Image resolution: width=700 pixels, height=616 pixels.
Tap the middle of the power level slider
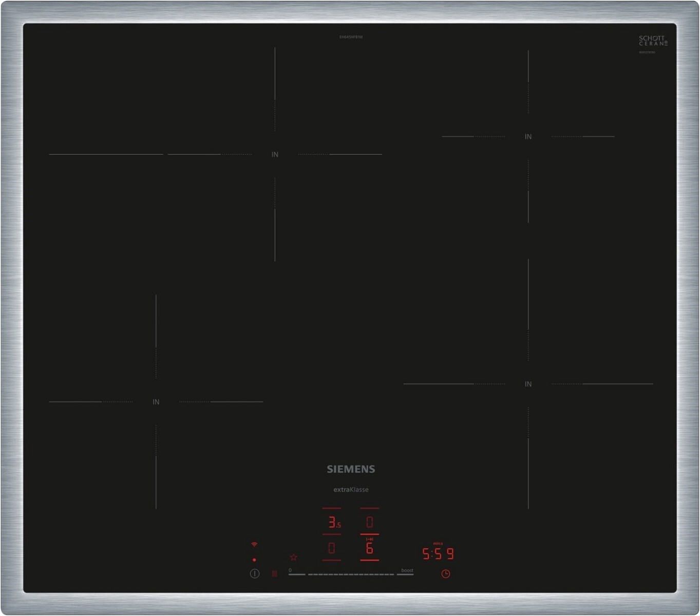351,574
